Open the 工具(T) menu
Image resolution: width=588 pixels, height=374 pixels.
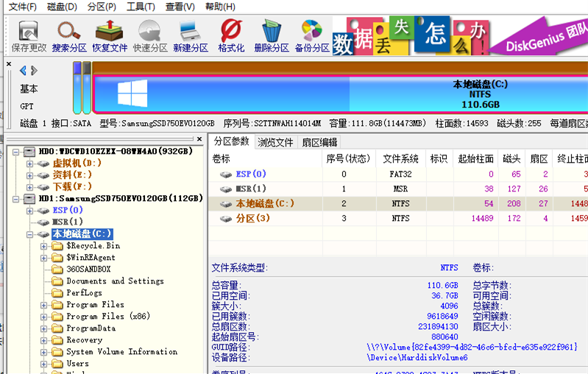[141, 7]
